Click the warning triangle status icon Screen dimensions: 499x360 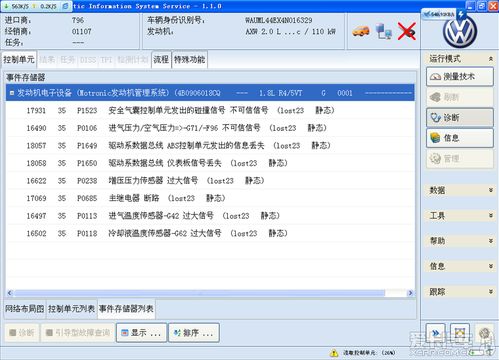(x=334, y=353)
